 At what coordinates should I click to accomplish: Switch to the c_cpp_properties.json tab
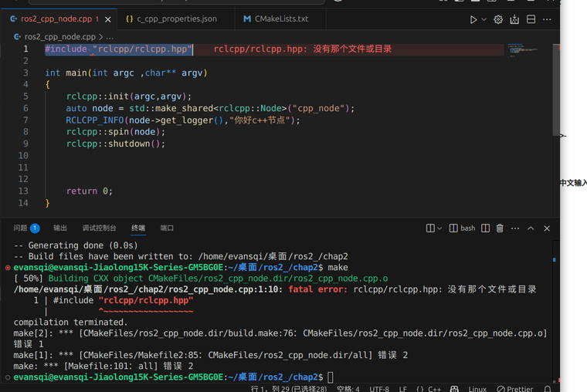tap(176, 19)
